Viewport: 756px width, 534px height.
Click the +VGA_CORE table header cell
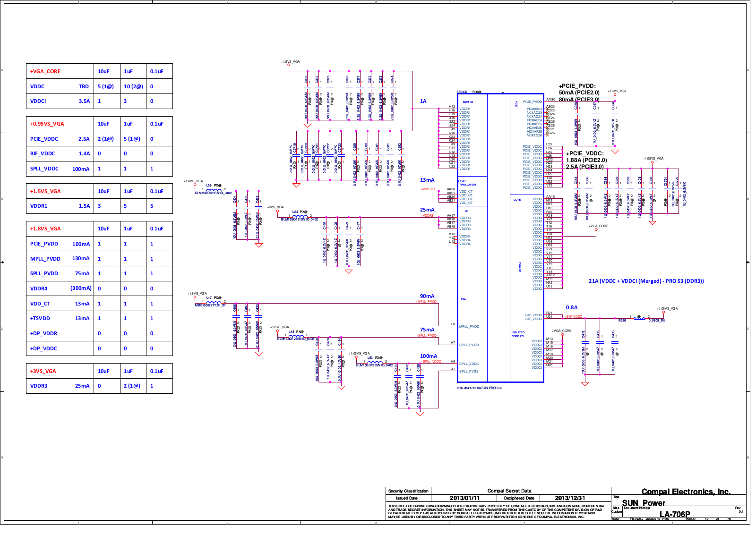click(x=45, y=72)
